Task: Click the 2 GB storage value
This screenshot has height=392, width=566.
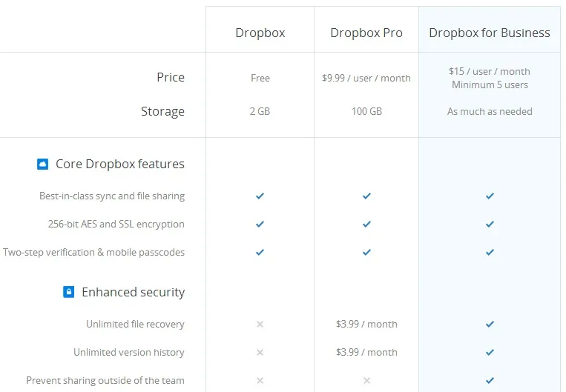Action: point(260,111)
